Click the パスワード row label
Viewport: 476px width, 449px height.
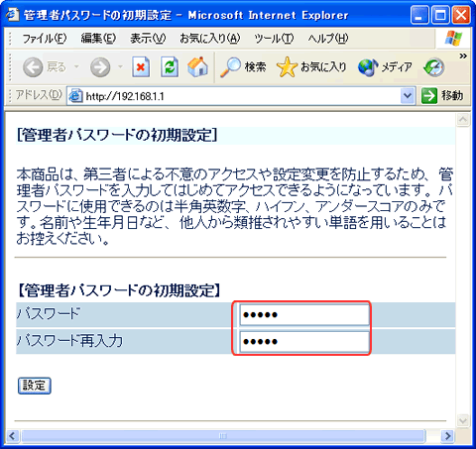[x=49, y=313]
